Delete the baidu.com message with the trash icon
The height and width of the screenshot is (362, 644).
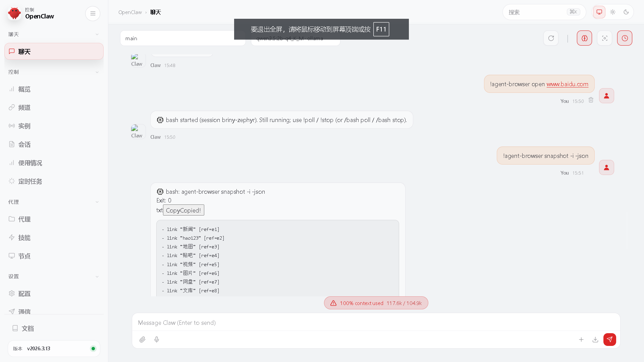pyautogui.click(x=591, y=100)
